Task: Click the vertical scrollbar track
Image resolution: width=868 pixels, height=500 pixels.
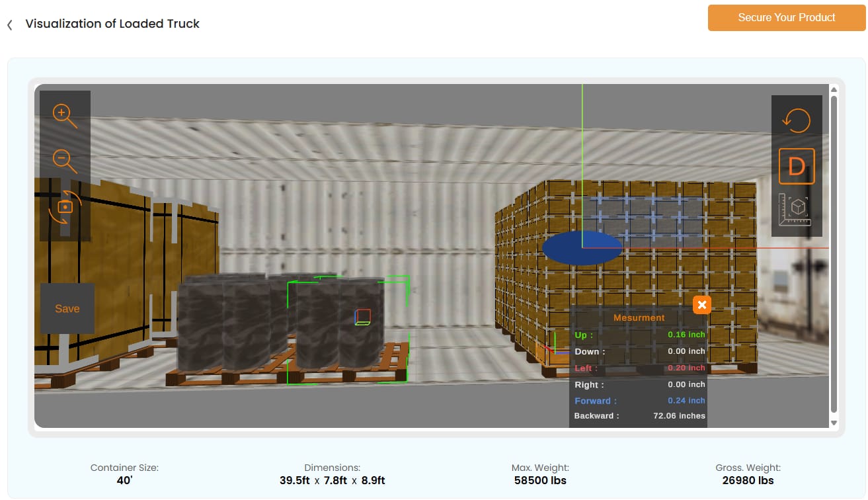Action: [834, 255]
